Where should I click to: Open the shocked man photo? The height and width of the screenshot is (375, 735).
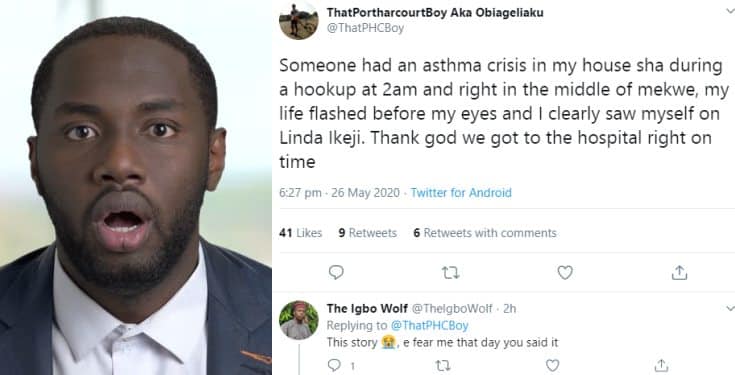click(135, 188)
